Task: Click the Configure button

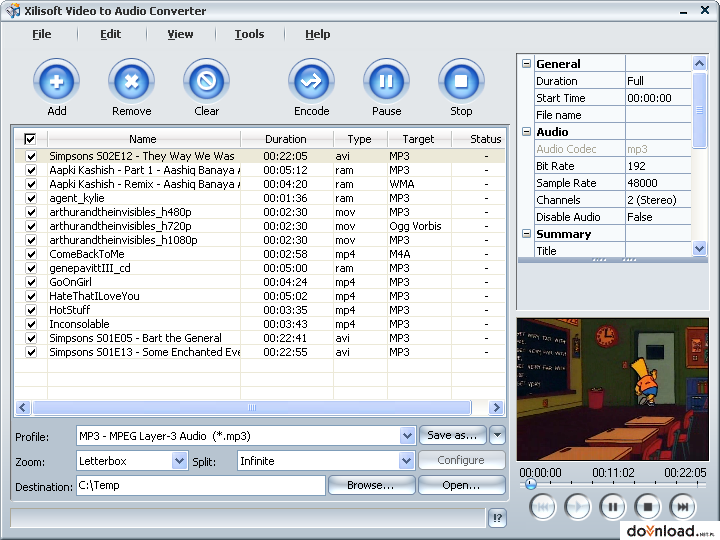Action: (x=461, y=460)
